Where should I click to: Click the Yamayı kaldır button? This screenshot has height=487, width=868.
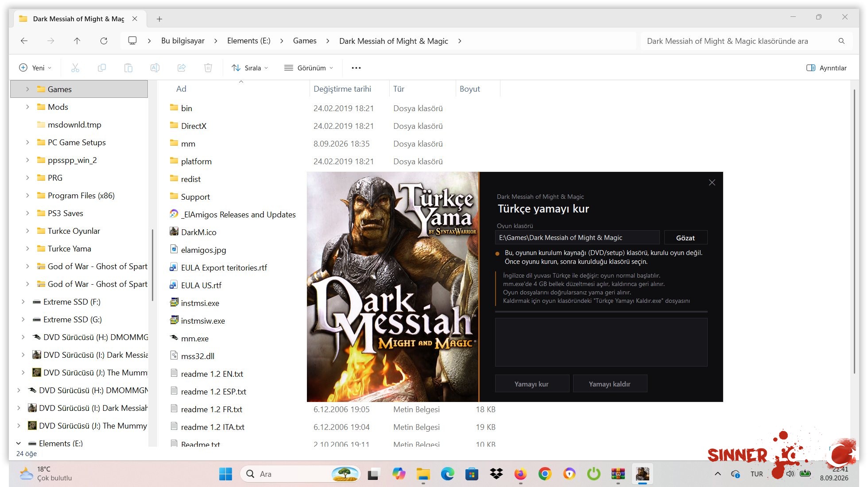[x=610, y=384]
